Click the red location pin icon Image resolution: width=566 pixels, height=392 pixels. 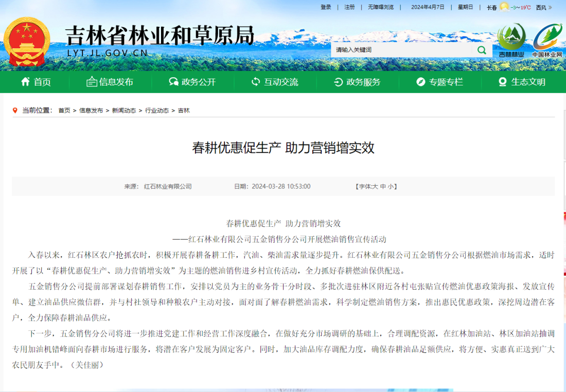coord(15,111)
